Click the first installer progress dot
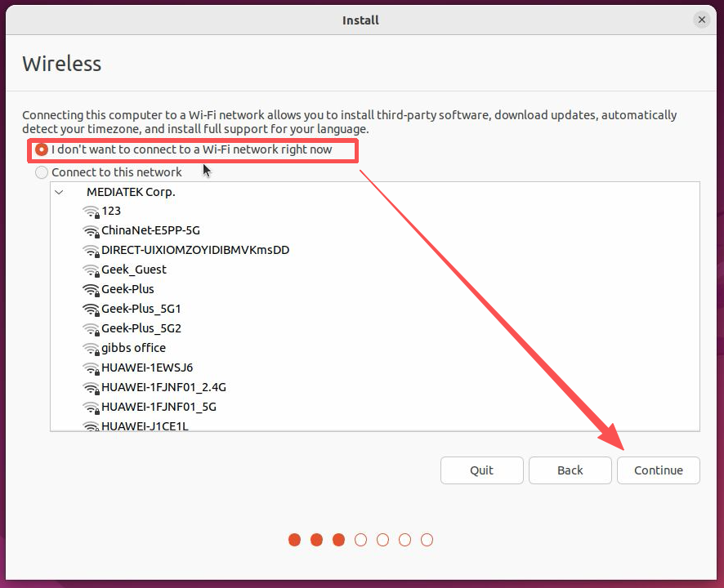The height and width of the screenshot is (588, 724). [x=295, y=540]
